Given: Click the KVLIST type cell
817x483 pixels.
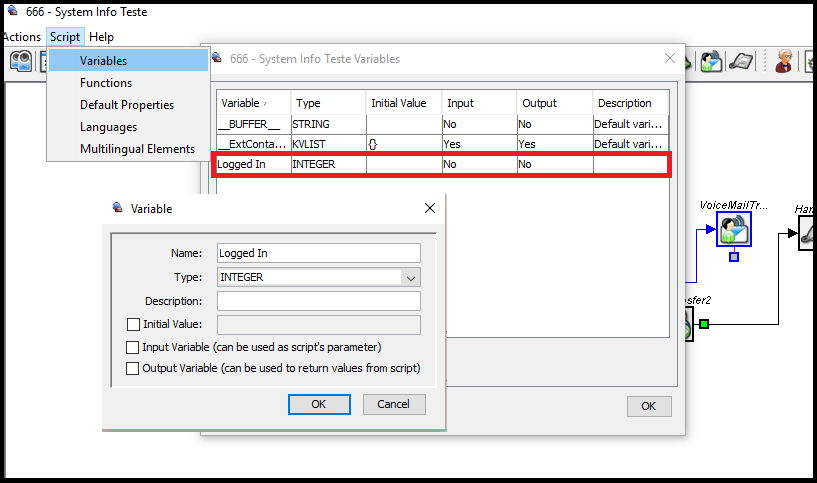Looking at the screenshot, I should pyautogui.click(x=328, y=144).
